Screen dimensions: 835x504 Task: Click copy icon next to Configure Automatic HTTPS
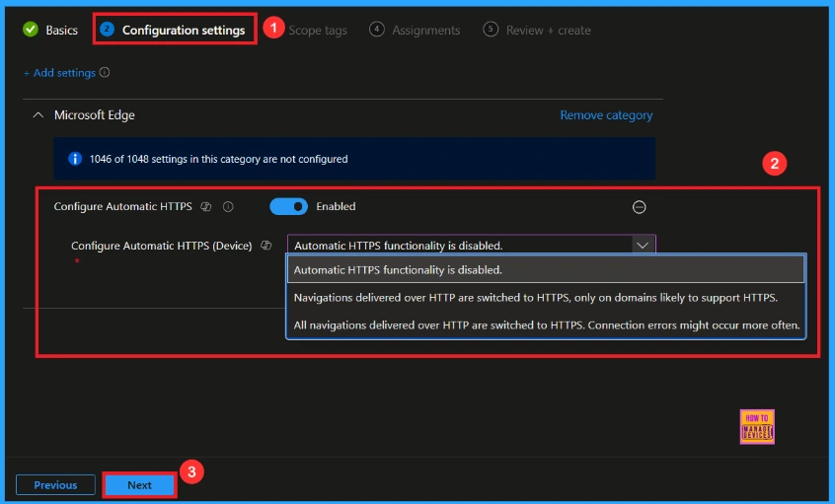206,206
